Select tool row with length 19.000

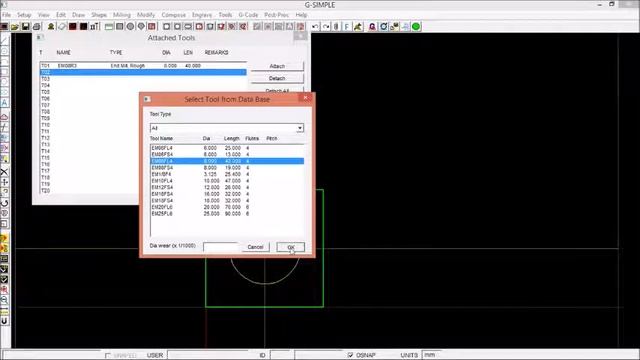227,168
